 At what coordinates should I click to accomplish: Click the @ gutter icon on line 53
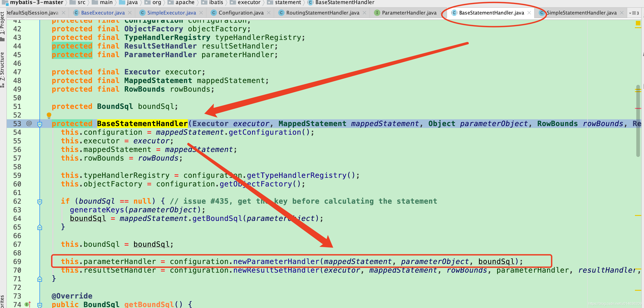tap(29, 123)
